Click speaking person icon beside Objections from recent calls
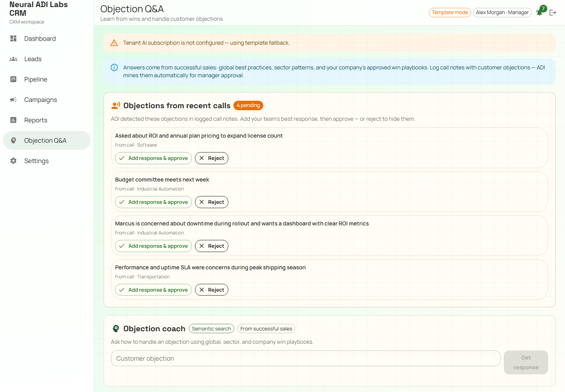Image resolution: width=565 pixels, height=392 pixels. (x=115, y=105)
